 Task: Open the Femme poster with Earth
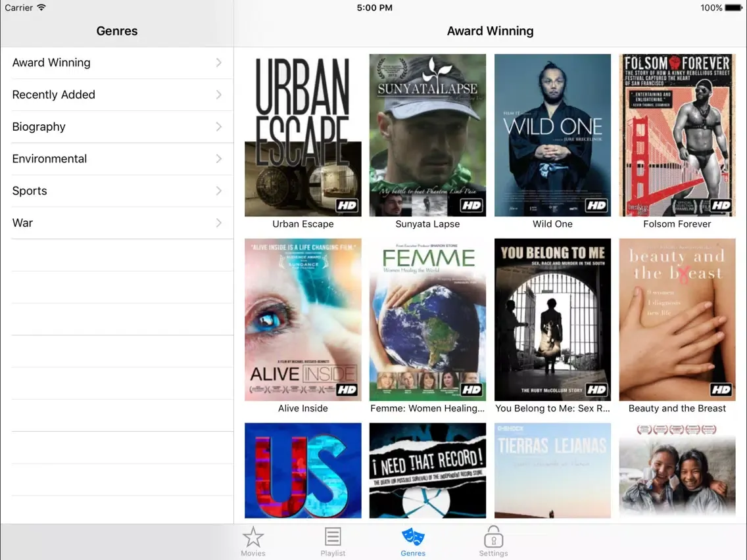(428, 319)
